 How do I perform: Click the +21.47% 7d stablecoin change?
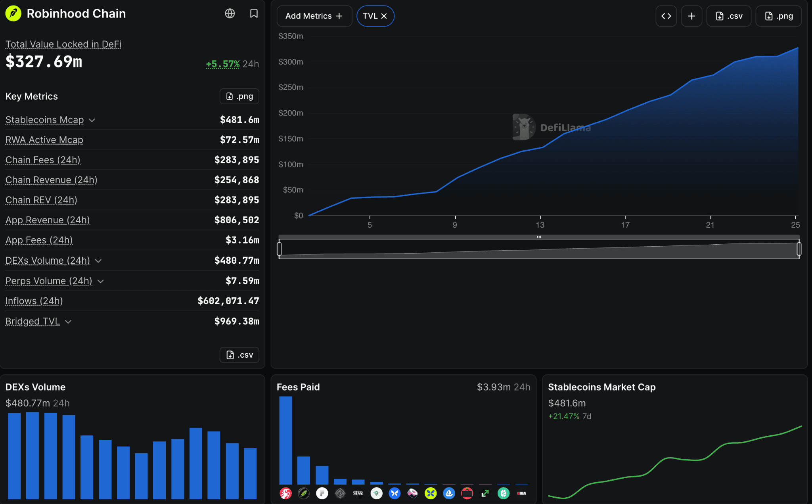pyautogui.click(x=569, y=416)
